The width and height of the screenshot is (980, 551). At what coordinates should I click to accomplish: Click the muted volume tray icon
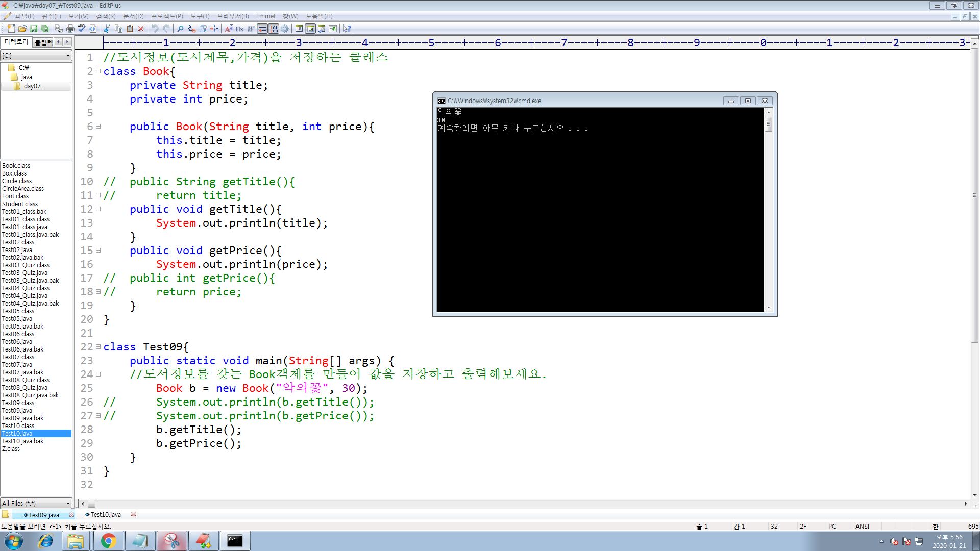pyautogui.click(x=894, y=542)
